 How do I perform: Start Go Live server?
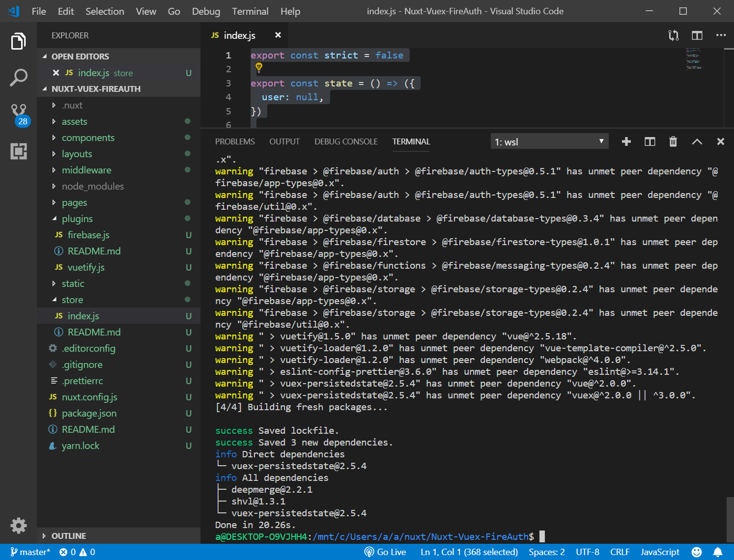point(385,552)
